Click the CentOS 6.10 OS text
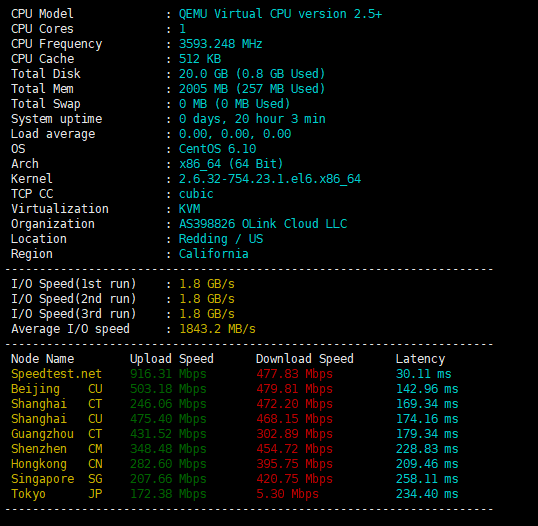Image resolution: width=538 pixels, height=526 pixels. coord(217,149)
